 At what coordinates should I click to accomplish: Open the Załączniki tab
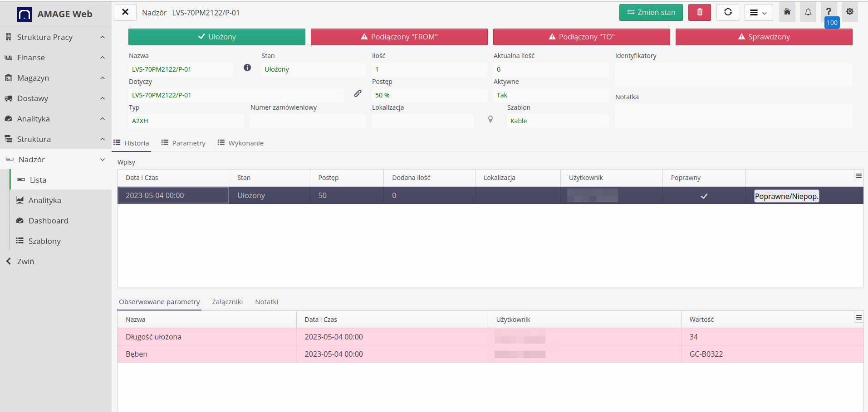pos(227,301)
